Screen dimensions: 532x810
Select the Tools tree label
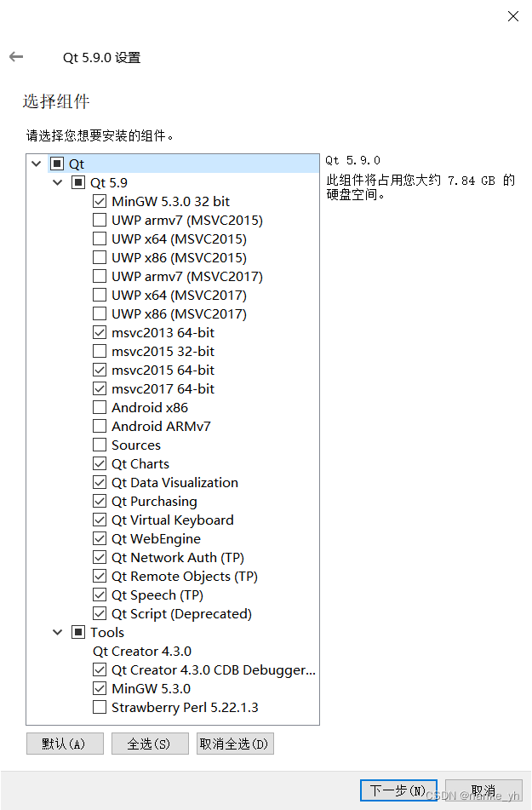107,632
